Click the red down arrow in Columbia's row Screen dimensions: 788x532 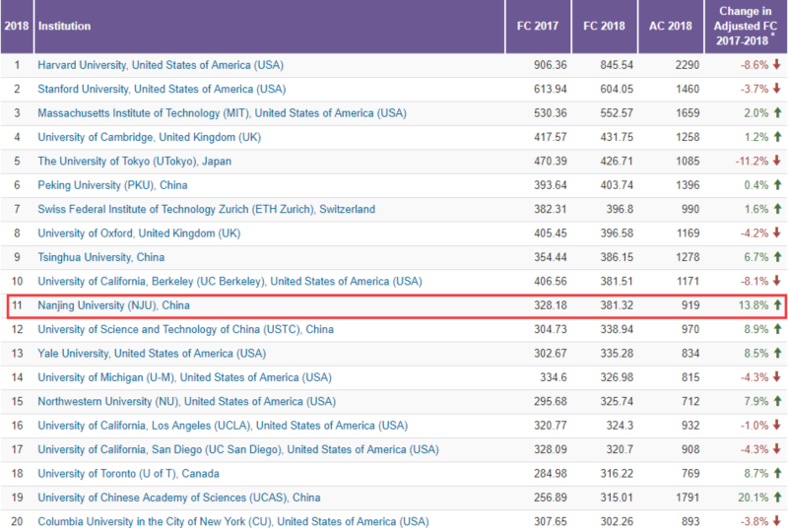(x=776, y=521)
